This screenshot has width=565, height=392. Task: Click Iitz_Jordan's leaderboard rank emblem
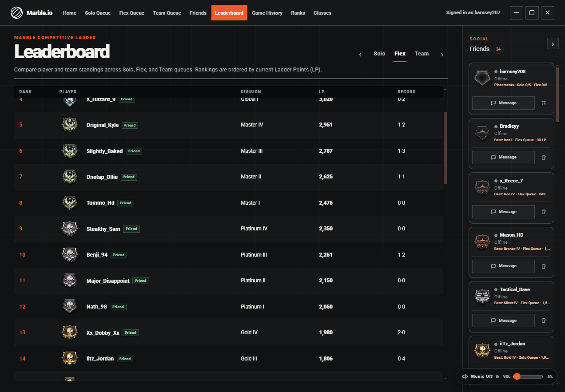[x=69, y=359]
